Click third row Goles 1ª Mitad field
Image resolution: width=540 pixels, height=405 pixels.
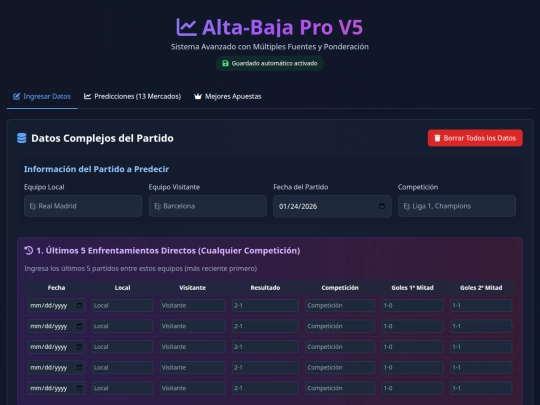(413, 347)
